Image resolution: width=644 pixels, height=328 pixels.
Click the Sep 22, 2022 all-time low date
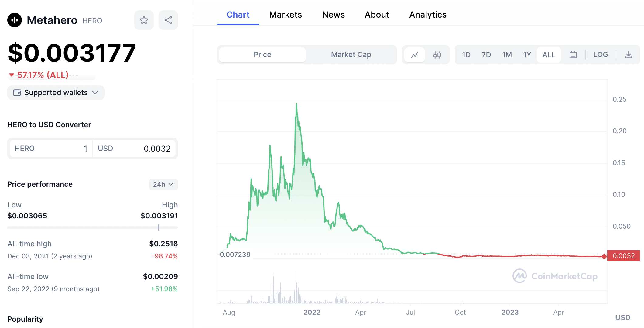coord(53,289)
